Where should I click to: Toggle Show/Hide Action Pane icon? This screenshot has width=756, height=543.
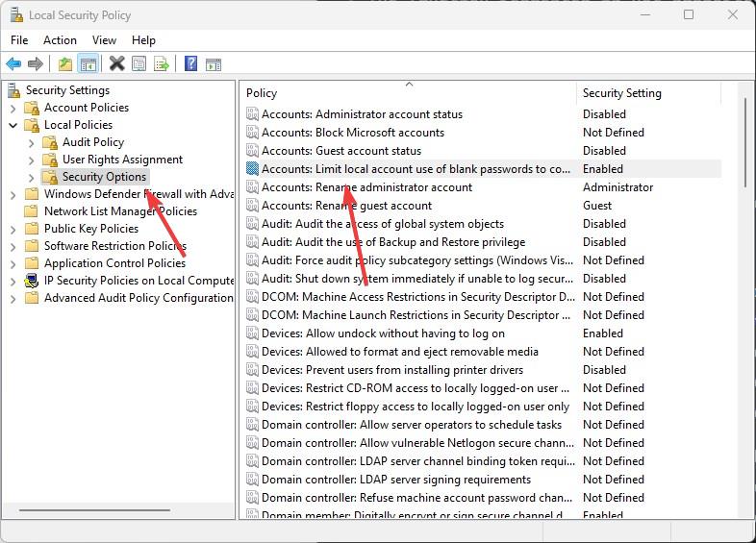pos(214,64)
